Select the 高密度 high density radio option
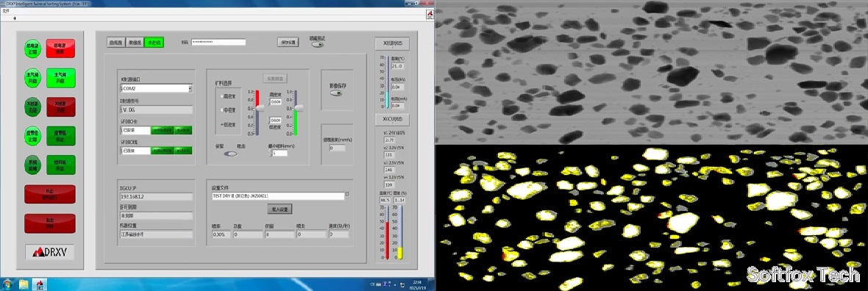The width and height of the screenshot is (868, 291). click(x=228, y=96)
